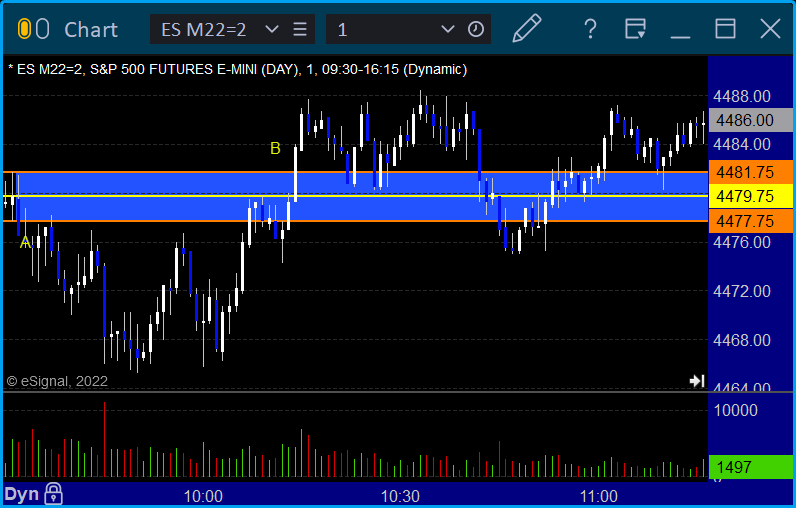Viewport: 796px width, 508px height.
Task: Close the chart window
Action: point(770,29)
